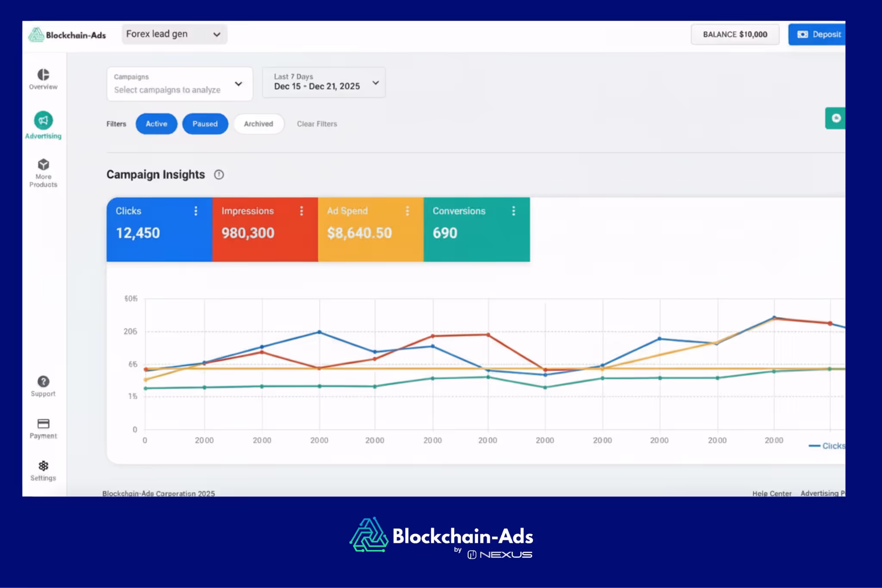
Task: Toggle the Active filter chip
Action: pos(156,124)
